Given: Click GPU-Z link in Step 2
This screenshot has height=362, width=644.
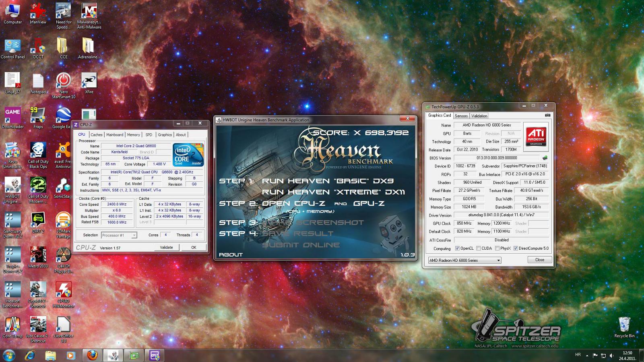Looking at the screenshot, I should [x=369, y=203].
